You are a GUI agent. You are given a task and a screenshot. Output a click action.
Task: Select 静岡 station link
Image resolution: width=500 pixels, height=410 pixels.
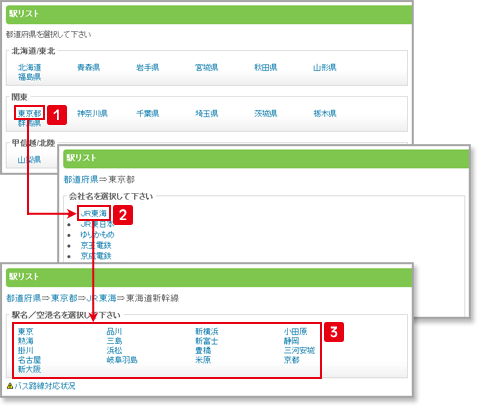[x=292, y=341]
